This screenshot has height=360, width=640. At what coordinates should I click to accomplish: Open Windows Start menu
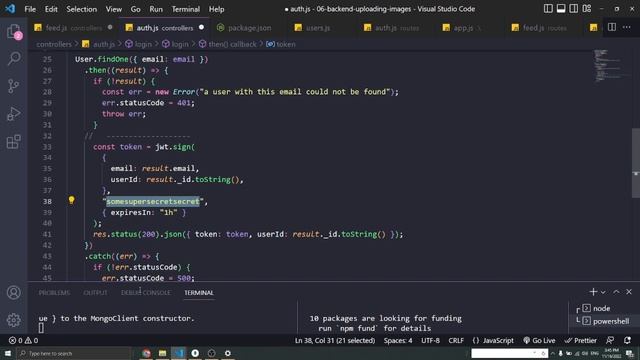click(7, 353)
